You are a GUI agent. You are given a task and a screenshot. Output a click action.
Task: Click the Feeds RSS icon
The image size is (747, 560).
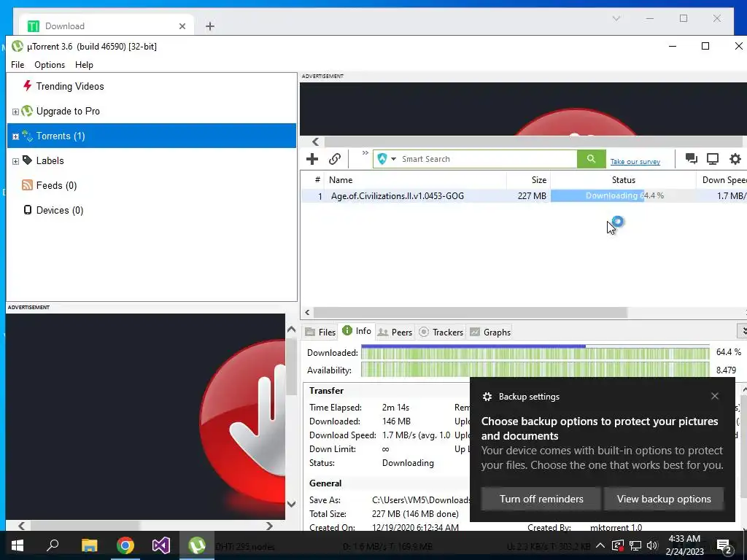tap(27, 185)
